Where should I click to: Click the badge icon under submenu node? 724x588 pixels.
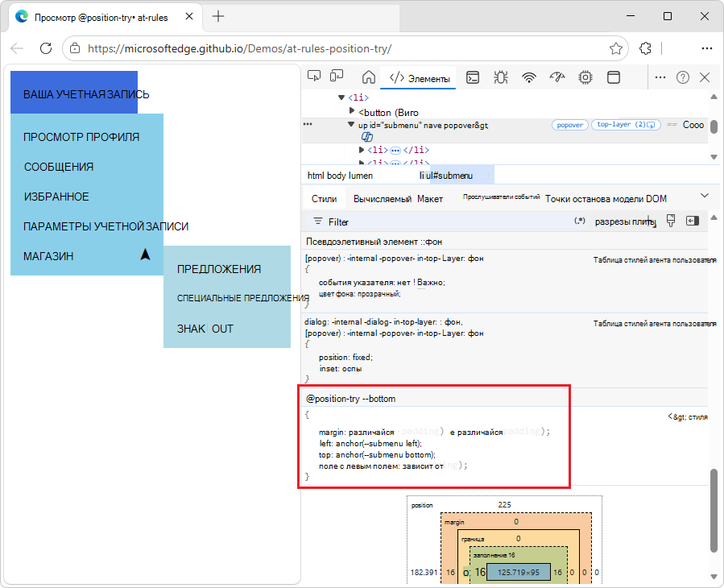(x=367, y=137)
